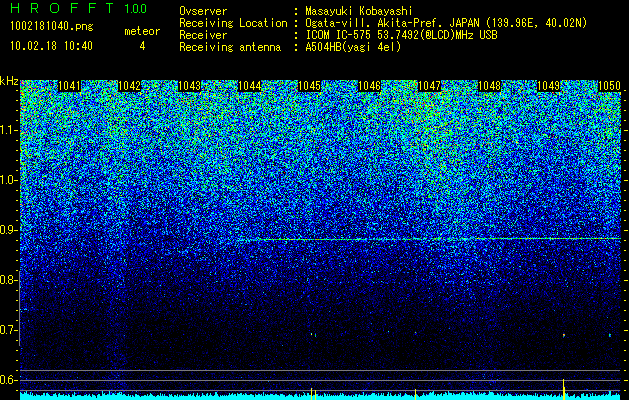Select the antenna value A504HB(yagi 4el)

(353, 47)
